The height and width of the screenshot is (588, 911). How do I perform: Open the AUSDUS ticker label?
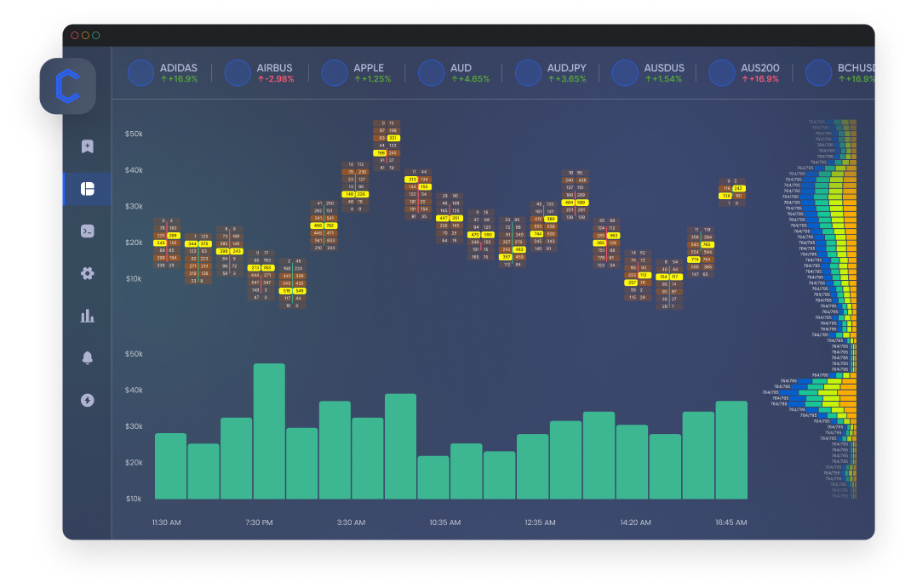[664, 68]
